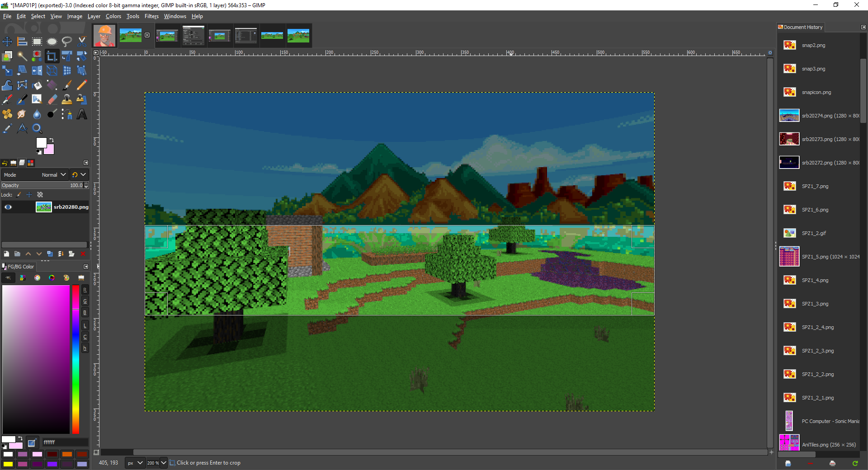Open the Filters menu
The height and width of the screenshot is (470, 868).
[151, 16]
